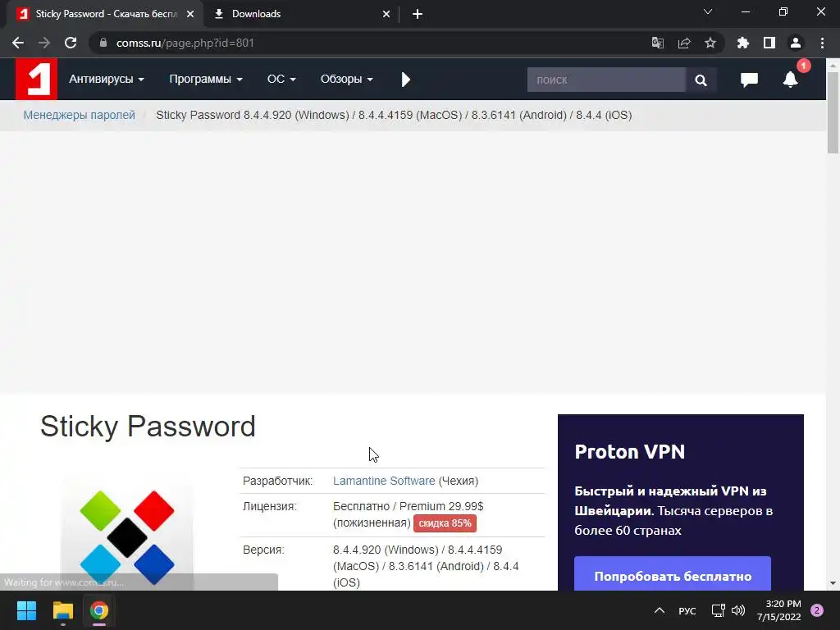Open Менеджеры паролей breadcrumb link

tap(80, 115)
